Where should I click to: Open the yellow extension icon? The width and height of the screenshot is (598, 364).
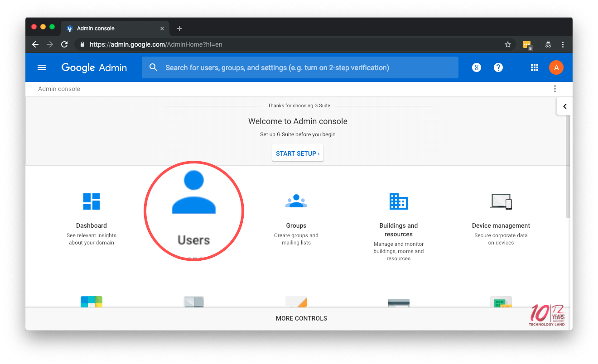tap(527, 45)
